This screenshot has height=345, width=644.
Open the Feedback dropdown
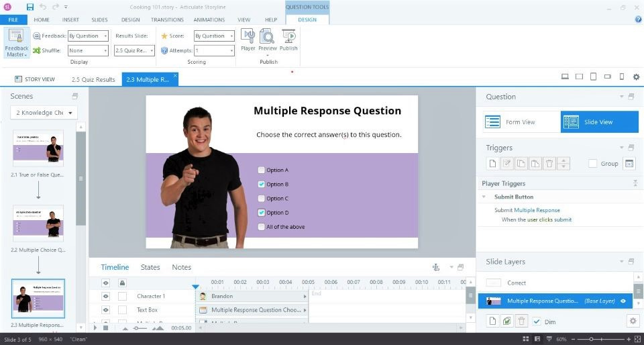[89, 36]
